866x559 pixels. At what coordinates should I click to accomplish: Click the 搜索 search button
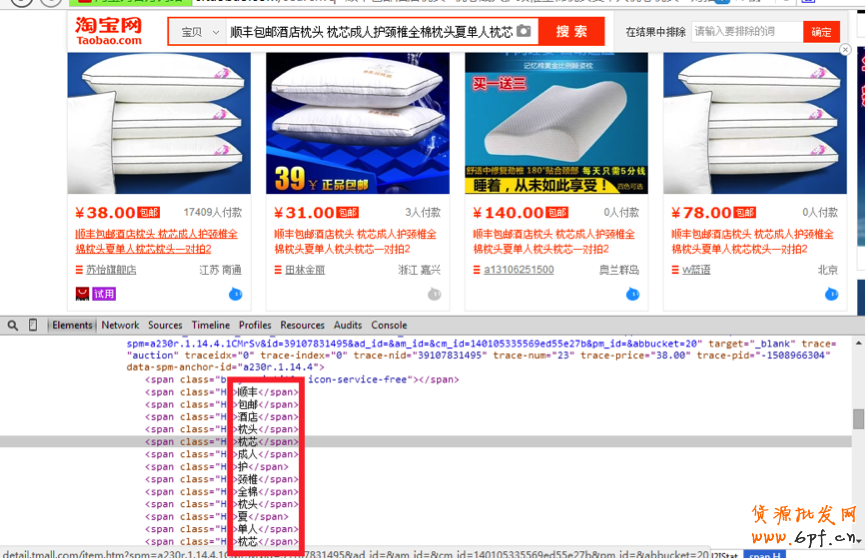pyautogui.click(x=571, y=31)
